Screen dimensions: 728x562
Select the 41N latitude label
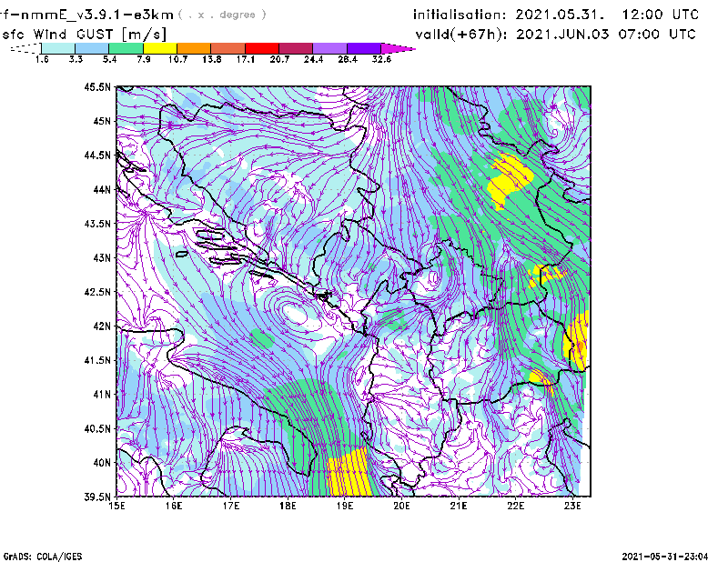(x=102, y=395)
